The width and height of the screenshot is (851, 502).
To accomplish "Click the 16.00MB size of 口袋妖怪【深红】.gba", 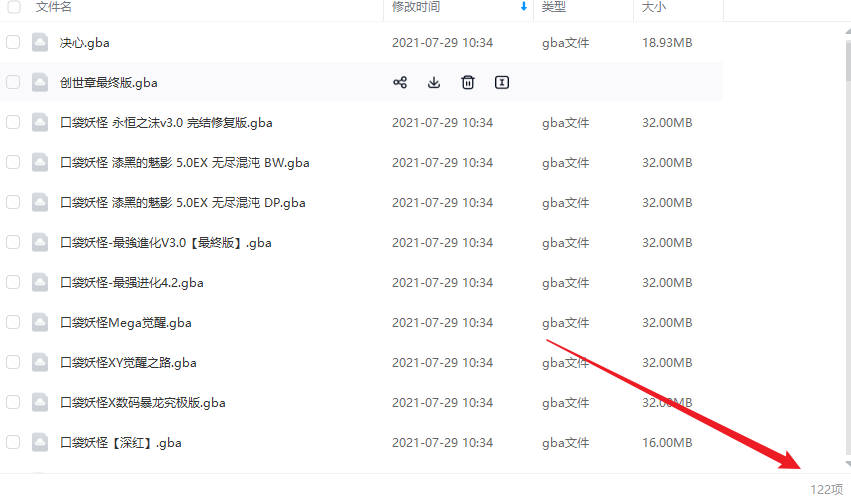I will (x=667, y=443).
